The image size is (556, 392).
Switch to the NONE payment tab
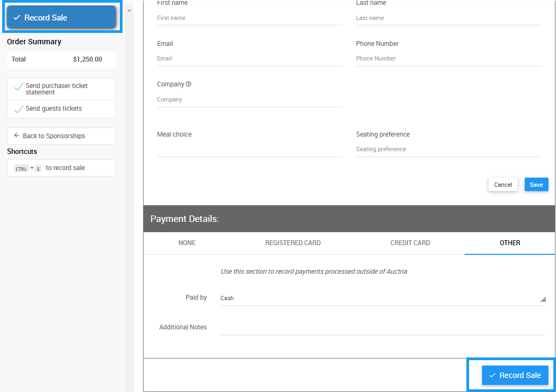[x=187, y=243]
